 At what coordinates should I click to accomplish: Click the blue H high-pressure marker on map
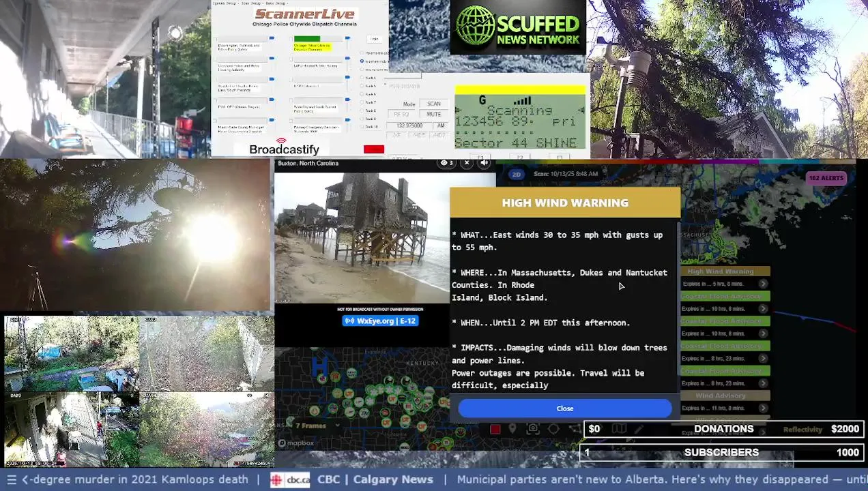319,368
